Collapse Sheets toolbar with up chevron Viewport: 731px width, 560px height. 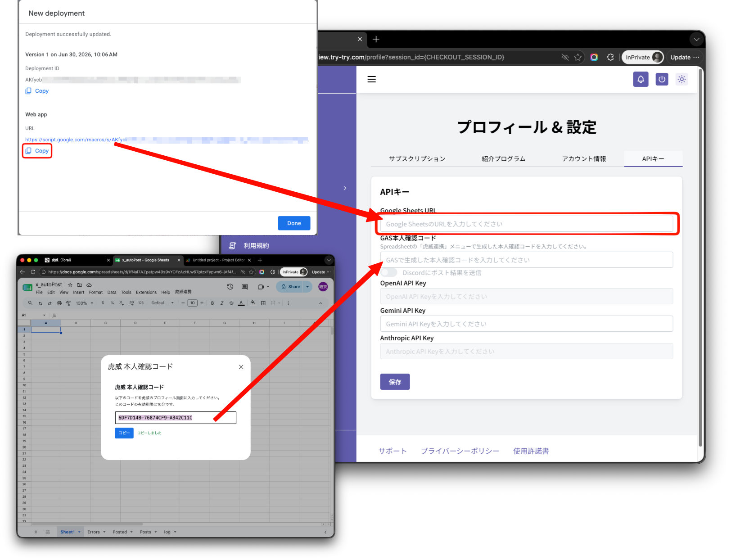click(320, 303)
